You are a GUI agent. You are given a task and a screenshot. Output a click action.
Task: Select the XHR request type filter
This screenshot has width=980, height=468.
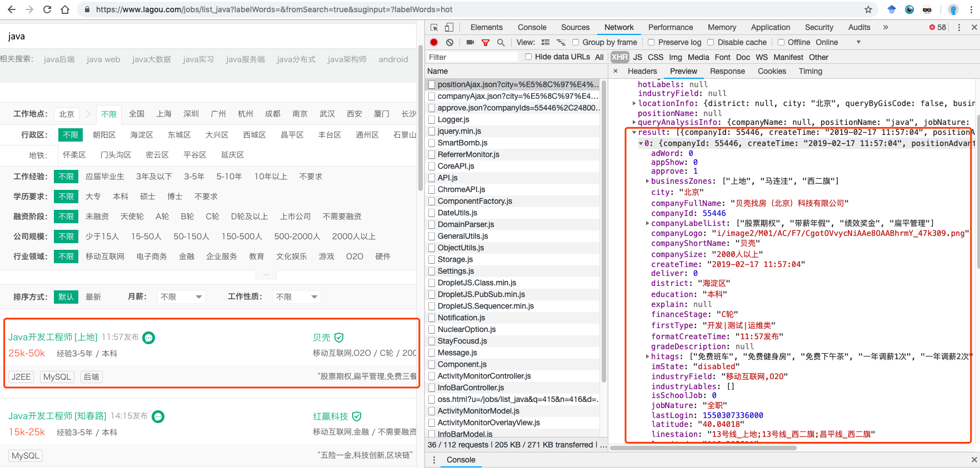619,57
